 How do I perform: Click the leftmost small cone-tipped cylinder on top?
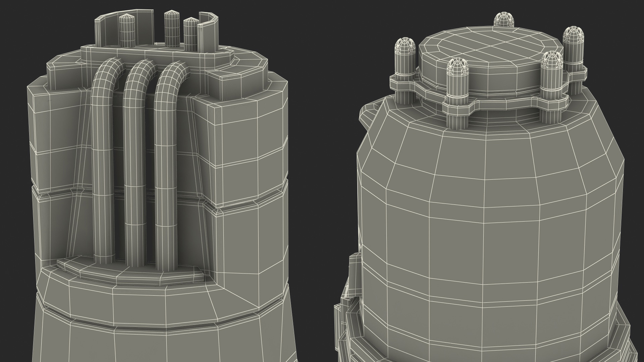126,31
